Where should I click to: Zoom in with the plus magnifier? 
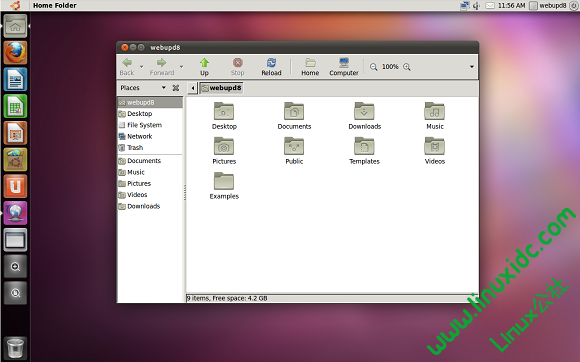pos(407,67)
